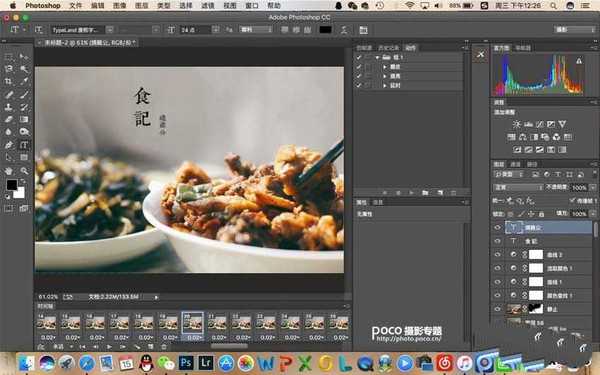Open the font size dropdown

pyautogui.click(x=216, y=29)
